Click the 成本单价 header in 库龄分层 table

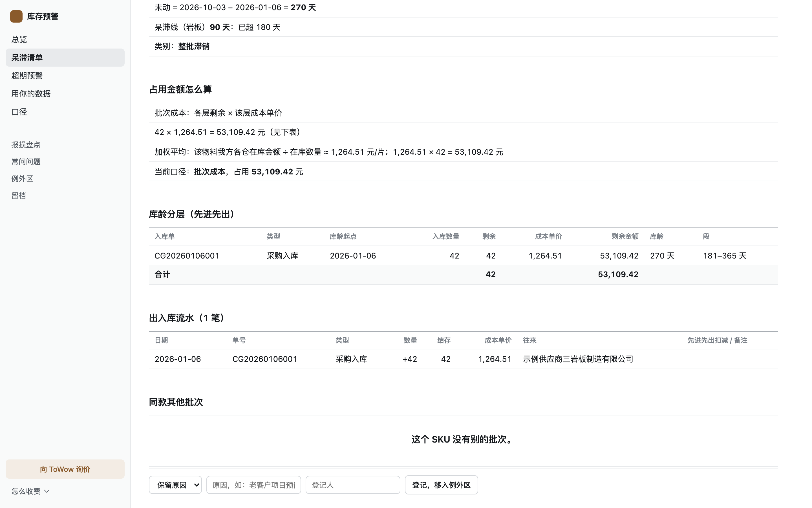[548, 236]
